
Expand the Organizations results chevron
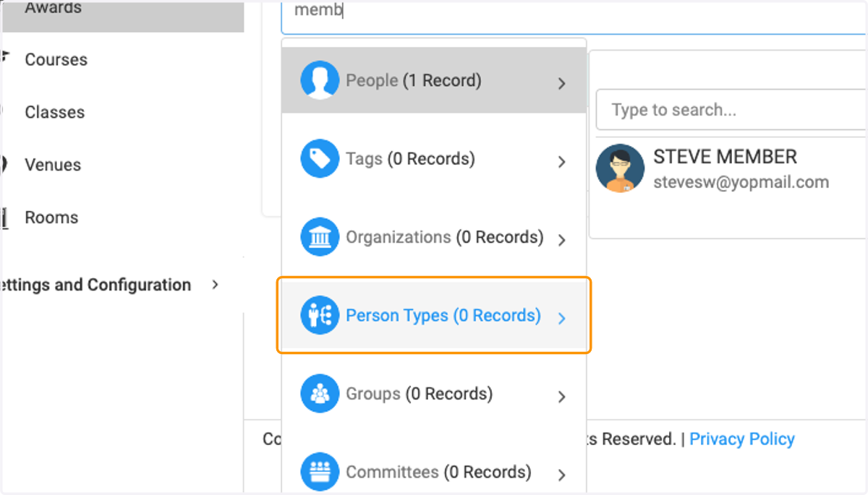pyautogui.click(x=562, y=240)
